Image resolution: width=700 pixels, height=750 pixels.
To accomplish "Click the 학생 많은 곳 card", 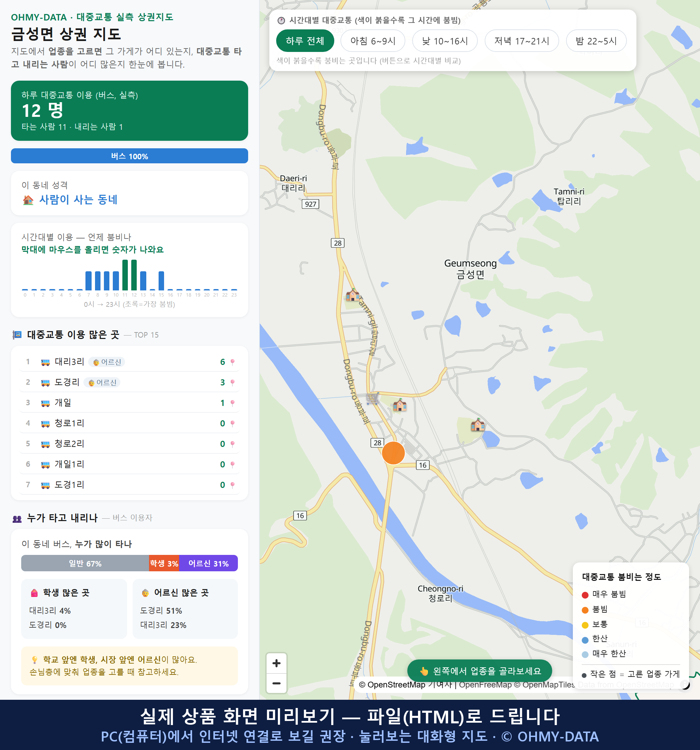I will [74, 609].
